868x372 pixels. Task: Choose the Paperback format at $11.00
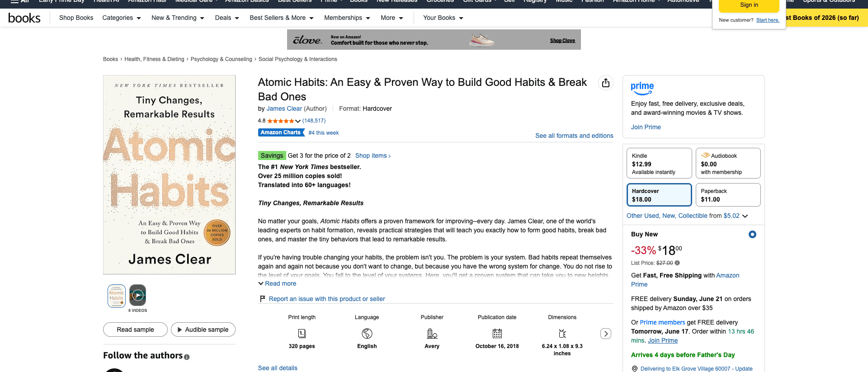(x=728, y=195)
